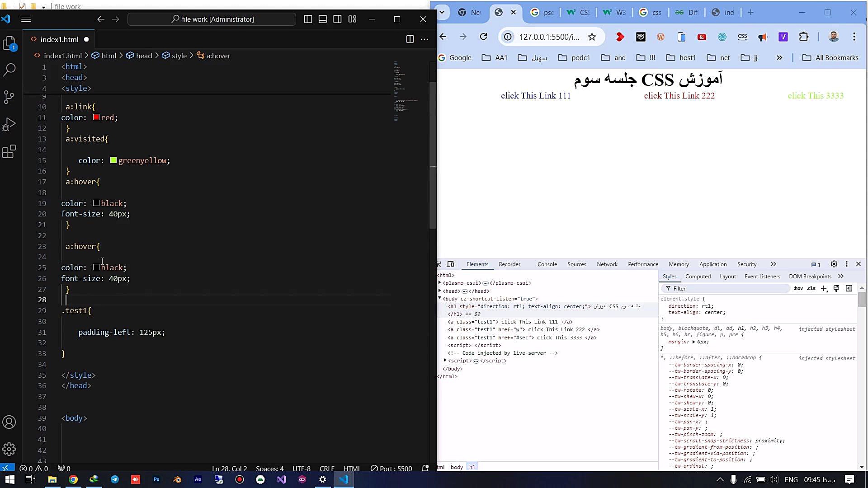
Task: Split the editor to the right
Action: pyautogui.click(x=410, y=39)
